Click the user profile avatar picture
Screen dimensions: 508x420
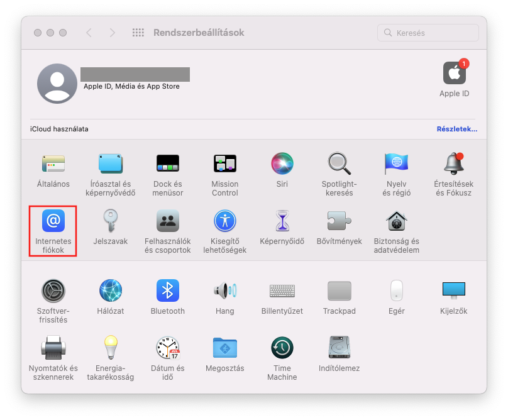point(57,84)
